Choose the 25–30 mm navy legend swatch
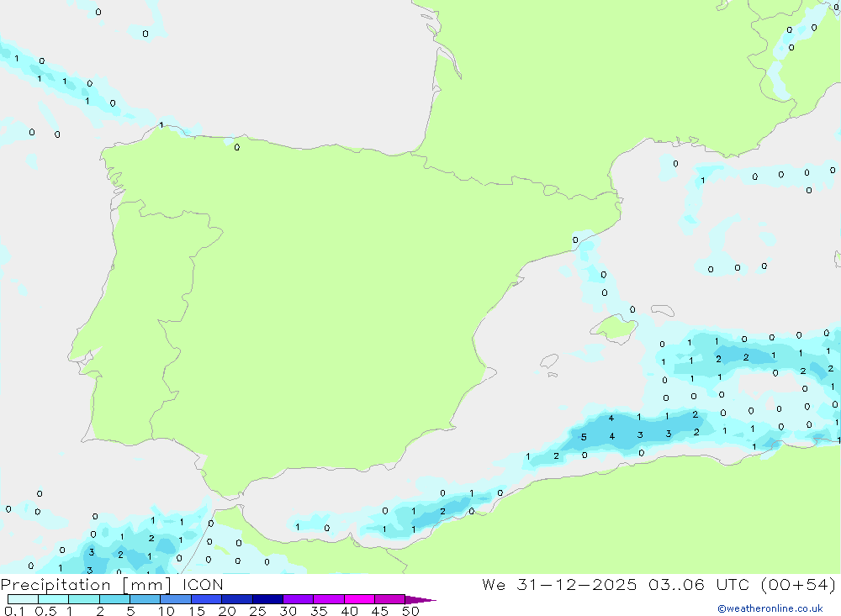 click(267, 599)
